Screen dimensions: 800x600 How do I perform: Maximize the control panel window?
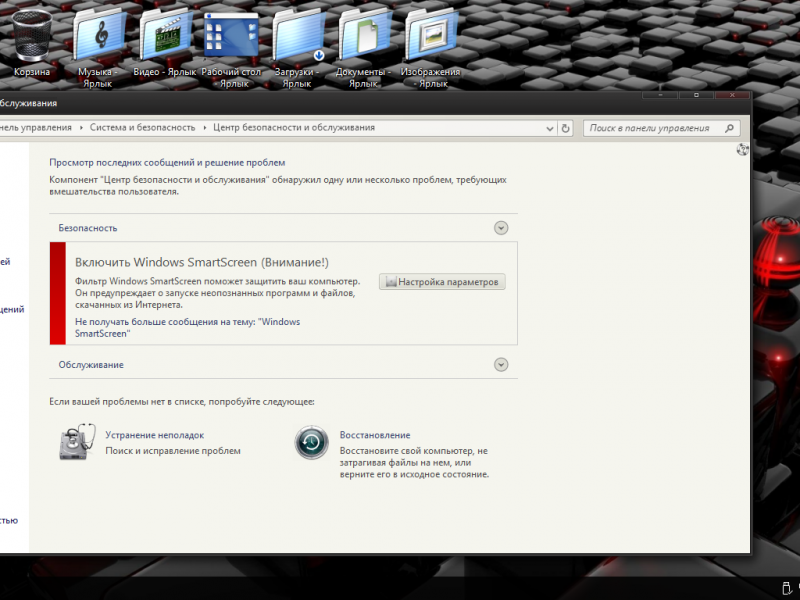[696, 95]
